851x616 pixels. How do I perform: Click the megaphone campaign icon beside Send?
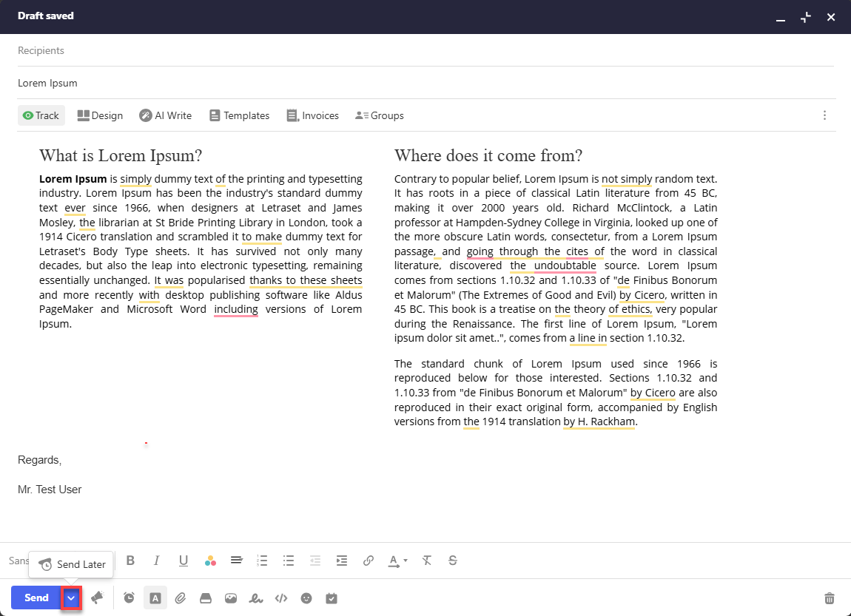97,598
